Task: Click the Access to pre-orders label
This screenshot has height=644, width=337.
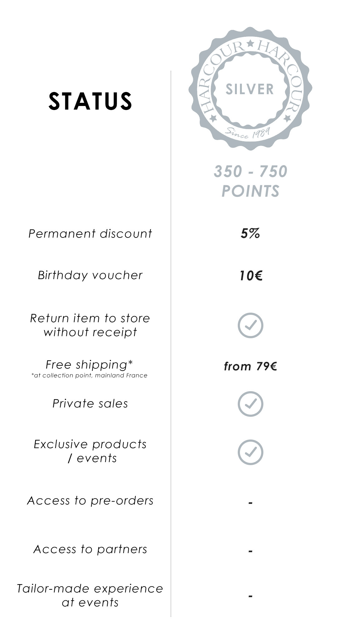Action: coord(90,501)
